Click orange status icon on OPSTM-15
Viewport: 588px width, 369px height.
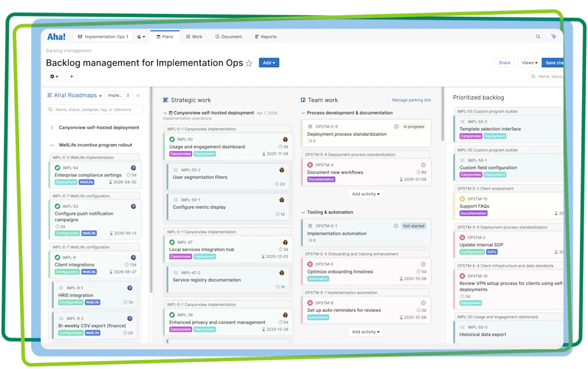[x=462, y=199]
